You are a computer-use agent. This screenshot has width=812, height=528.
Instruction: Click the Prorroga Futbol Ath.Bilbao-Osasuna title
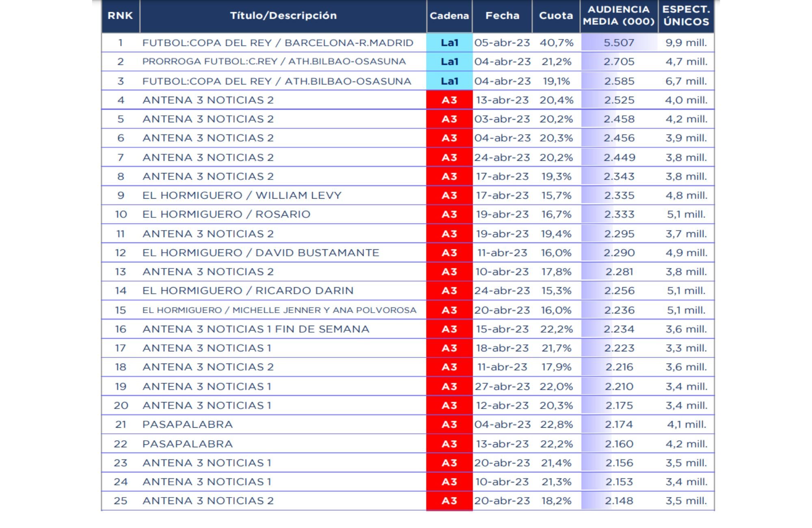(x=274, y=61)
